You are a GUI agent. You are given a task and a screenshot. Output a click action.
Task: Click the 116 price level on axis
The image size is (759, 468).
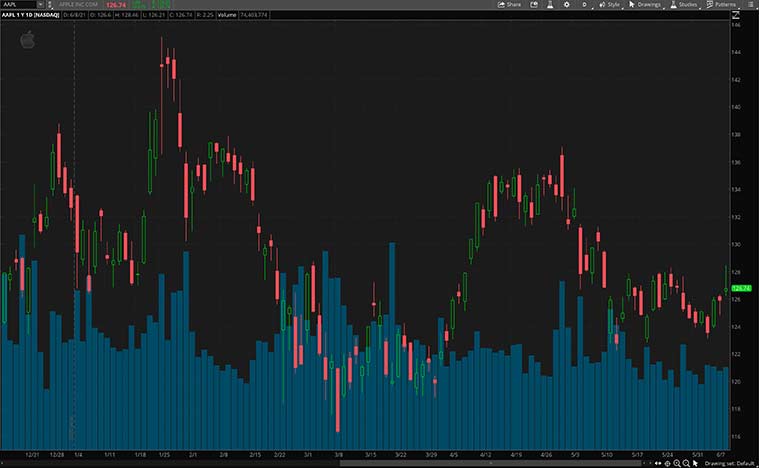coord(736,437)
